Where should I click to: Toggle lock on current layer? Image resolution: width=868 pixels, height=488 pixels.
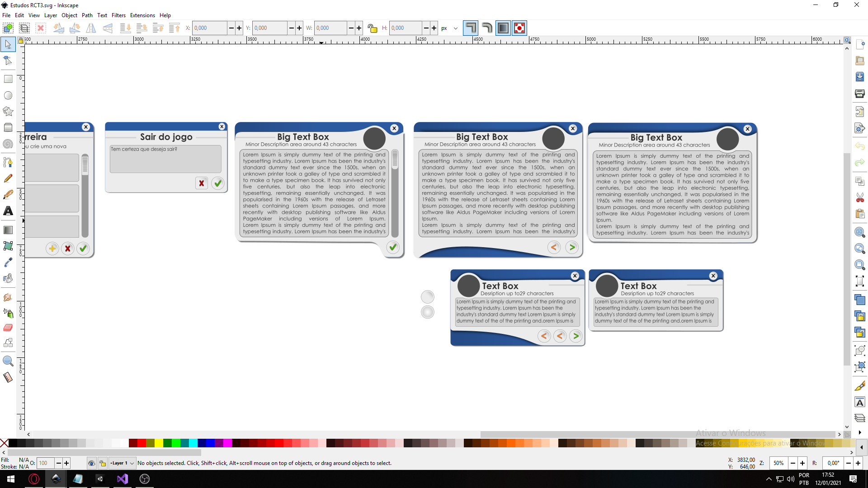(x=103, y=463)
